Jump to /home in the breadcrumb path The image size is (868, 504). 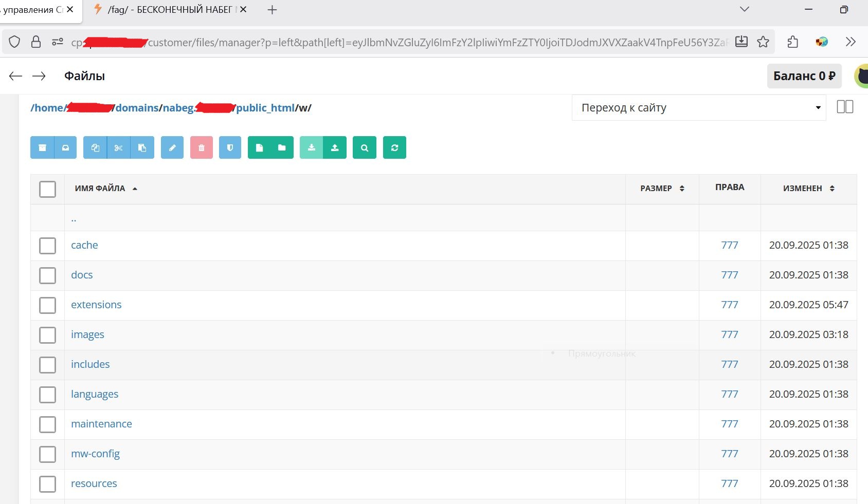46,108
